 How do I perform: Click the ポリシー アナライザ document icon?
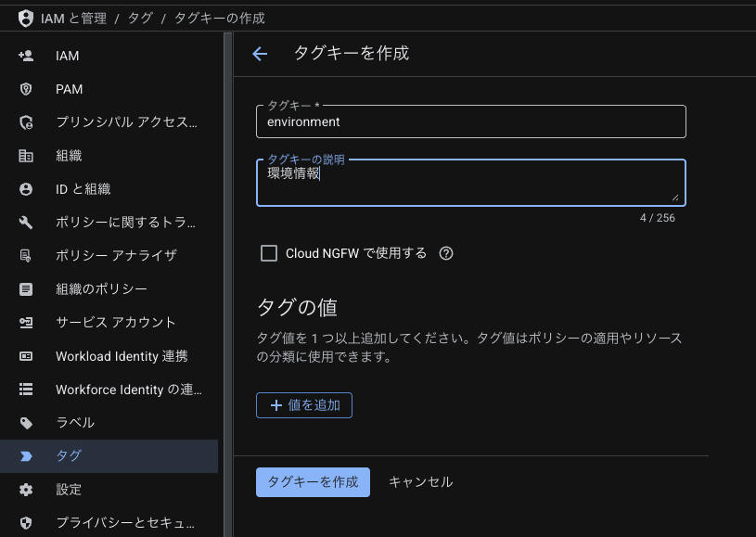coord(26,255)
